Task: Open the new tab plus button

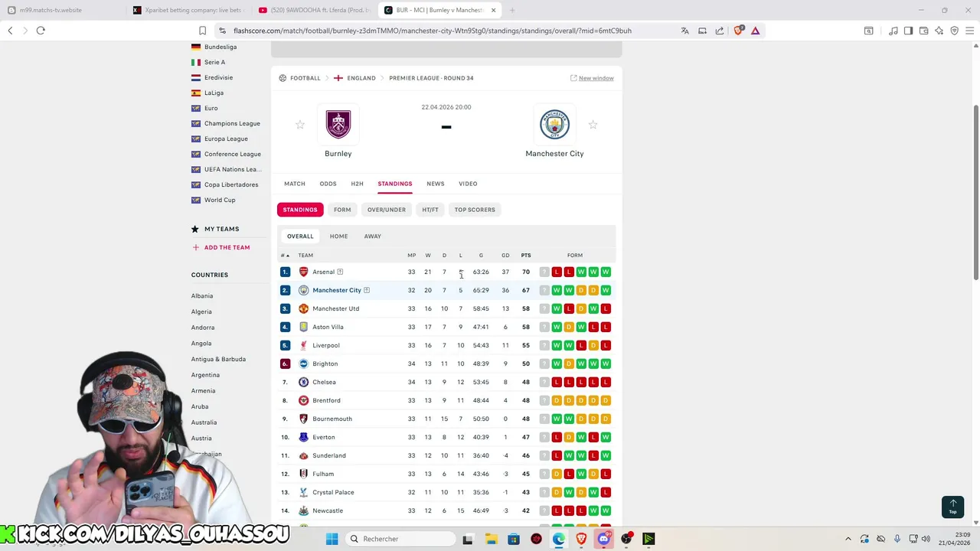Action: [x=512, y=10]
